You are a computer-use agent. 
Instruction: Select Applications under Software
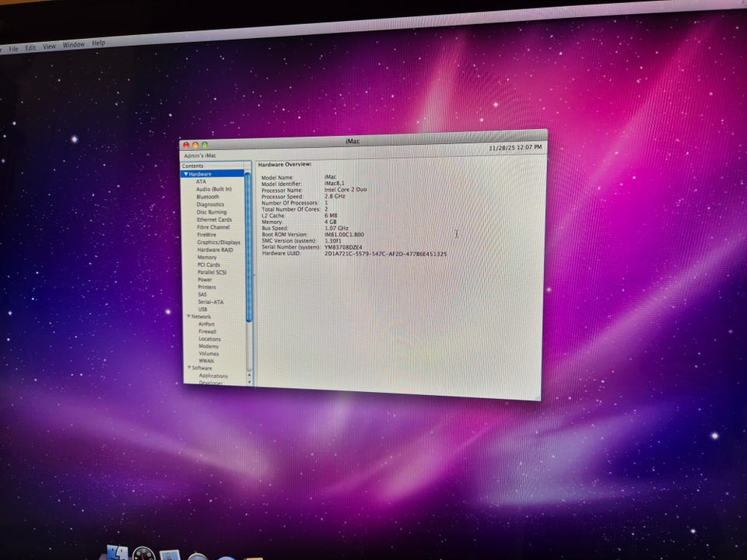point(213,375)
